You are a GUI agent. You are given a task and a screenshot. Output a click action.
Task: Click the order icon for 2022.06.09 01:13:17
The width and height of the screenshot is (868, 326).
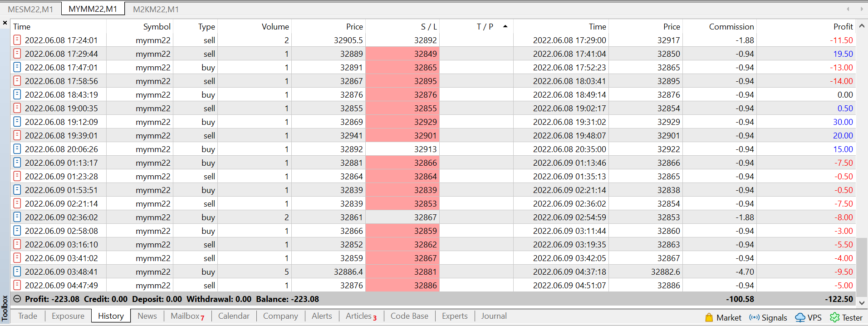pos(17,163)
